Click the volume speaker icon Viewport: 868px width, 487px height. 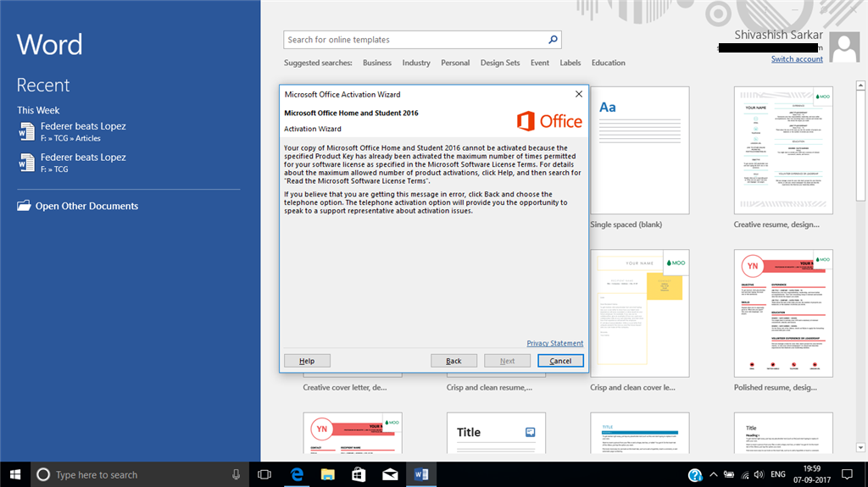[759, 474]
